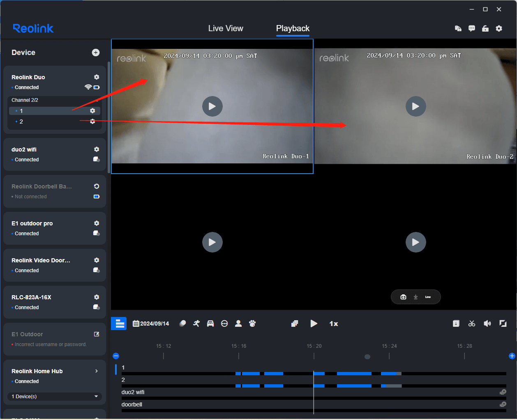This screenshot has height=420, width=517.
Task: Click the message chat icon in header
Action: click(472, 28)
